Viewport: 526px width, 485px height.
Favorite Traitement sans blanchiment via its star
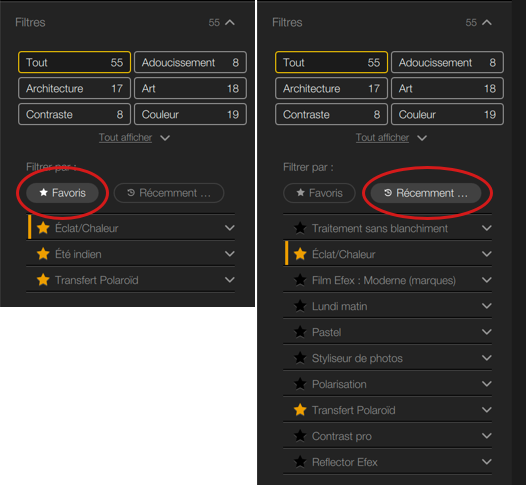tap(300, 228)
